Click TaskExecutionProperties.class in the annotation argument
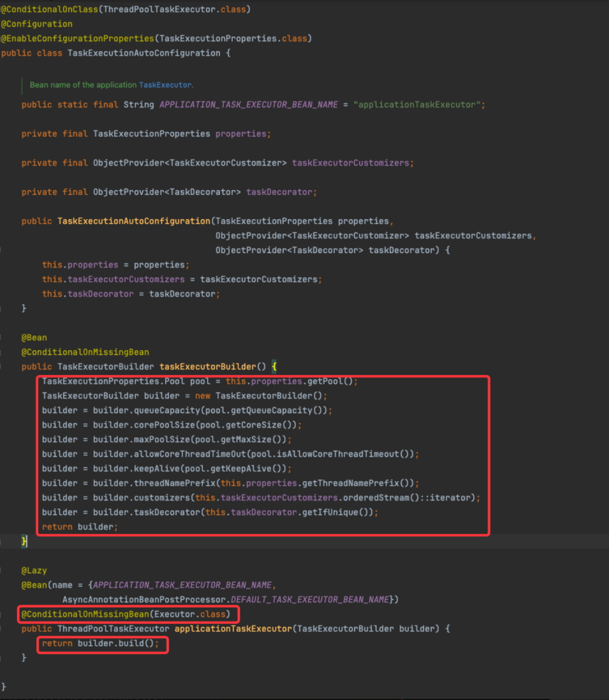The image size is (609, 700). [233, 39]
